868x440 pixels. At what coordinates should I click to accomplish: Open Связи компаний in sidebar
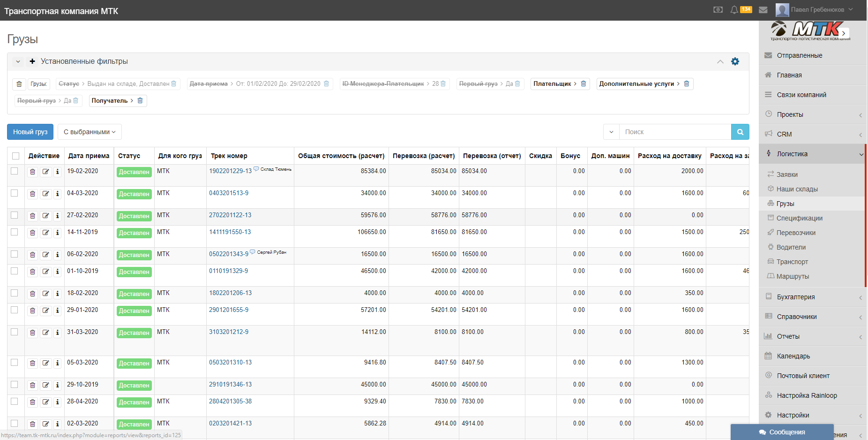point(812,95)
